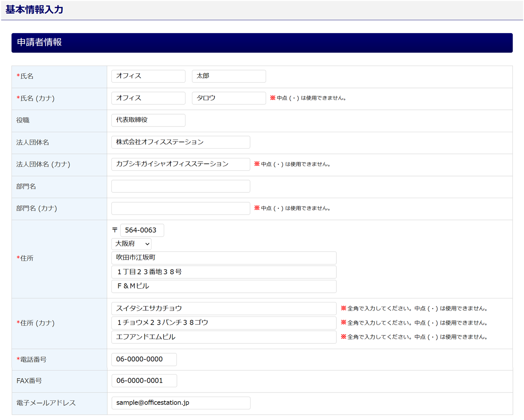Click the kana building field エフアンドエムビル
The height and width of the screenshot is (420, 524).
tap(224, 337)
